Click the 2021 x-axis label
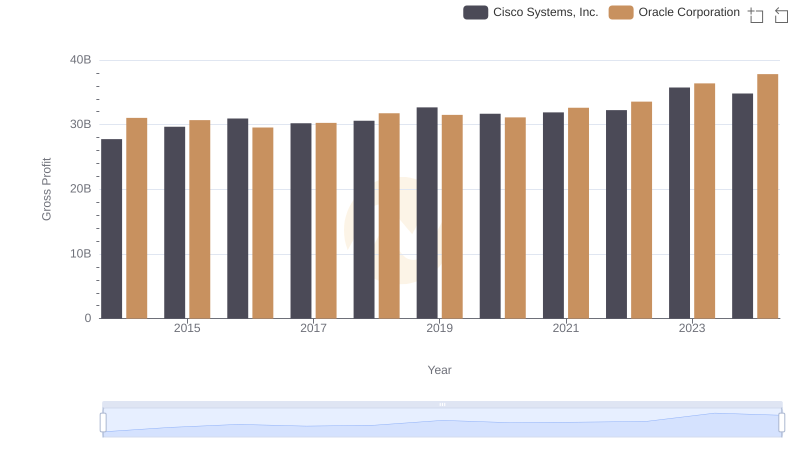 point(566,328)
